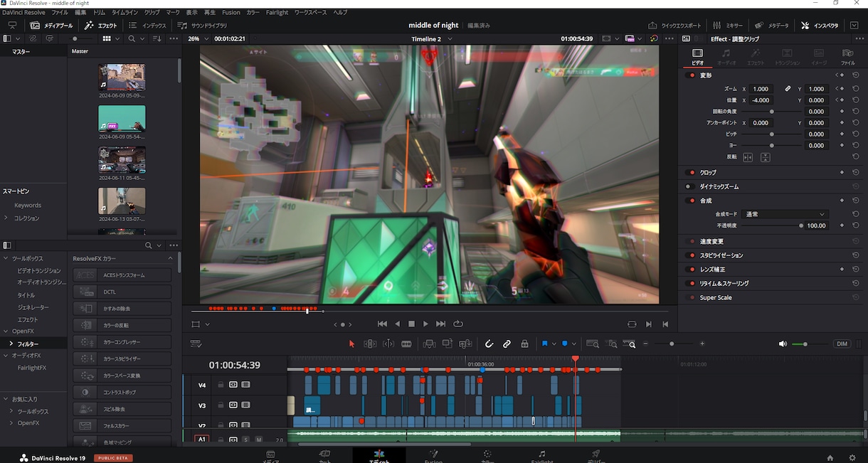The height and width of the screenshot is (463, 868).
Task: Open the タイムライン menu
Action: [x=125, y=12]
